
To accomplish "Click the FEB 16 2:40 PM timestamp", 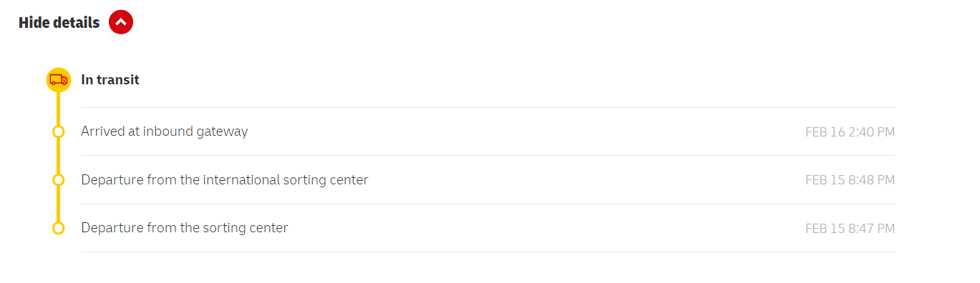I will click(850, 132).
